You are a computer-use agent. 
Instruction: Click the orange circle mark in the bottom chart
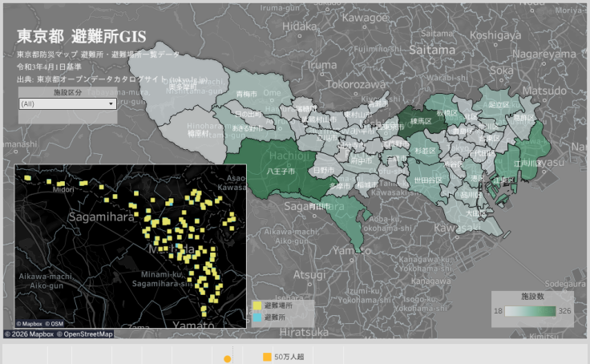point(228,359)
